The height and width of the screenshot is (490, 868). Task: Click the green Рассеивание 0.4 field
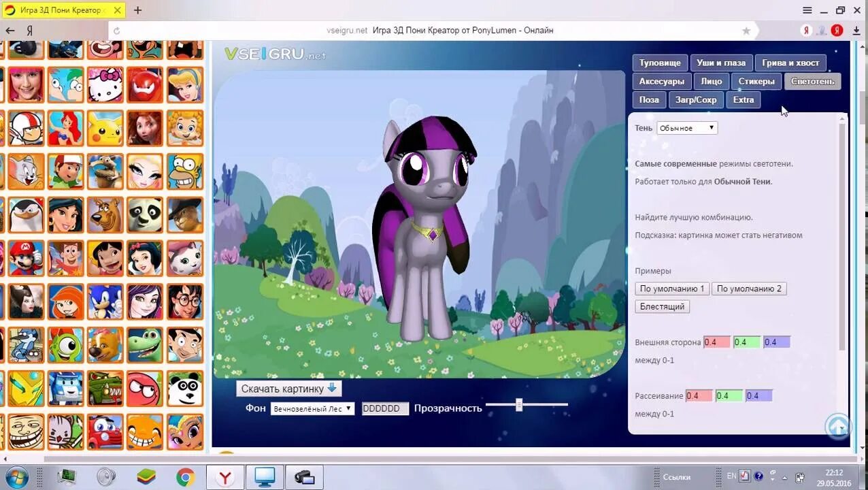tap(729, 395)
